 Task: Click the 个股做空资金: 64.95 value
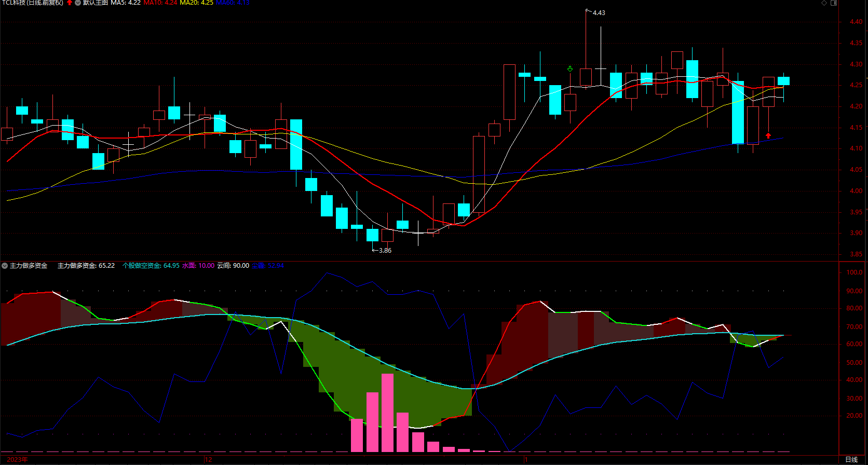pyautogui.click(x=151, y=266)
